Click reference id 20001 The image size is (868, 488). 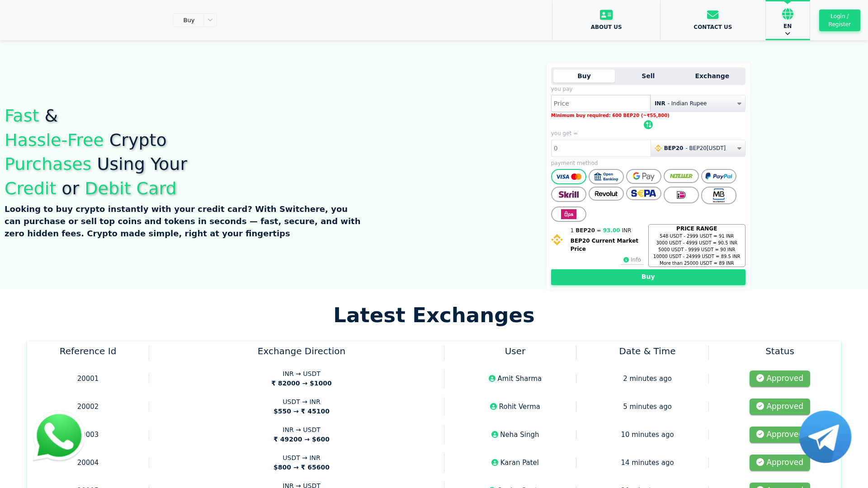[x=88, y=379]
